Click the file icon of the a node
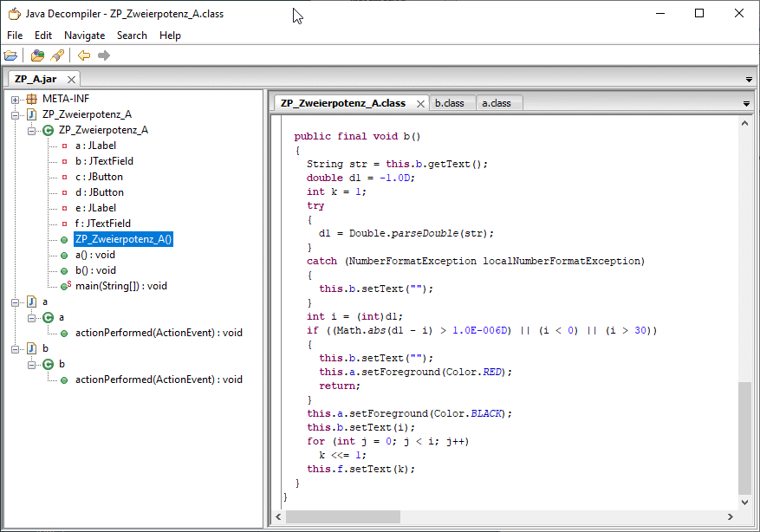The height and width of the screenshot is (532, 760). [x=31, y=302]
